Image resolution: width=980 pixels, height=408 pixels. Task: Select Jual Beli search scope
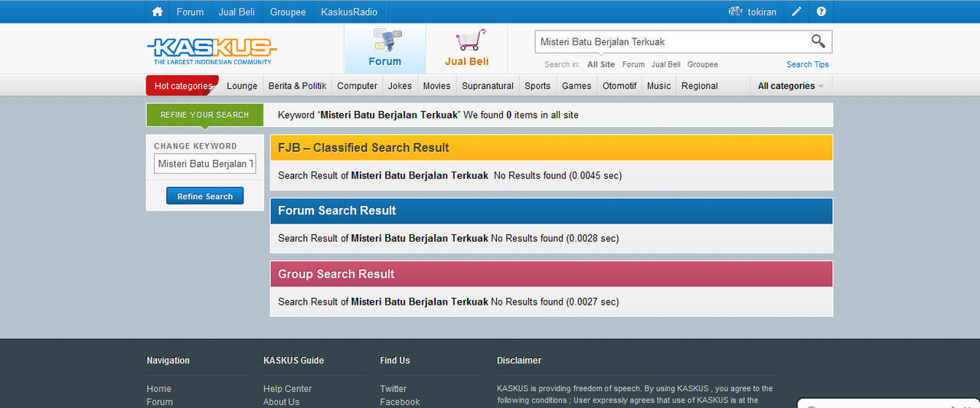[666, 64]
